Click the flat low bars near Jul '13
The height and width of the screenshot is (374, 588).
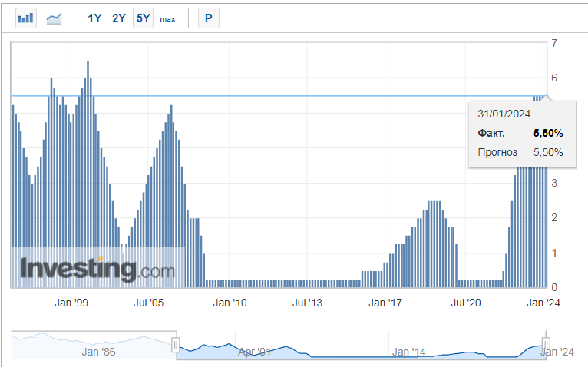click(307, 283)
